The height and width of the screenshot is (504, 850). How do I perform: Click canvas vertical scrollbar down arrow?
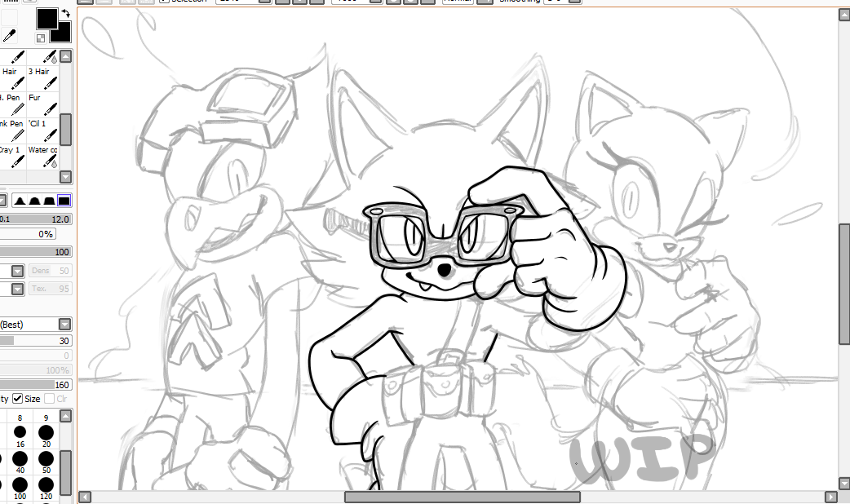tap(844, 483)
